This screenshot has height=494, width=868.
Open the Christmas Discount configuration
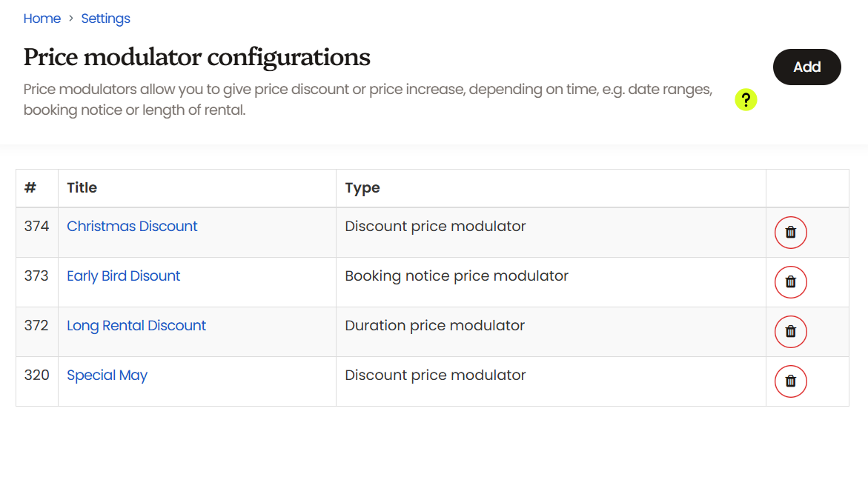(132, 227)
